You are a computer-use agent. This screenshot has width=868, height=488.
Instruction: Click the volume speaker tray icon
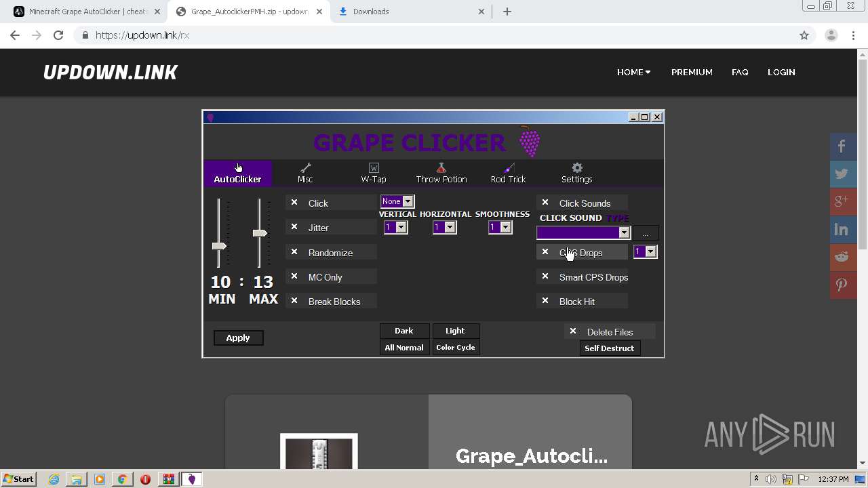click(772, 479)
